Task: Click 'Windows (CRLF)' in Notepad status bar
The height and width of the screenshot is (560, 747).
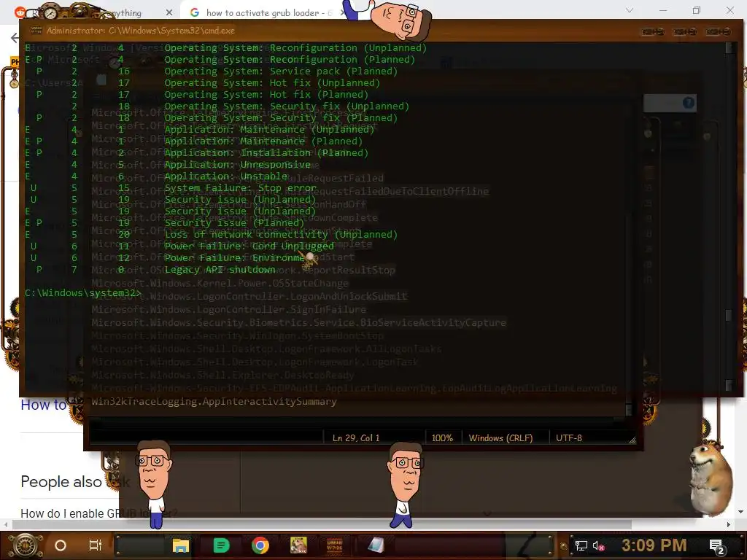Action: [x=500, y=437]
